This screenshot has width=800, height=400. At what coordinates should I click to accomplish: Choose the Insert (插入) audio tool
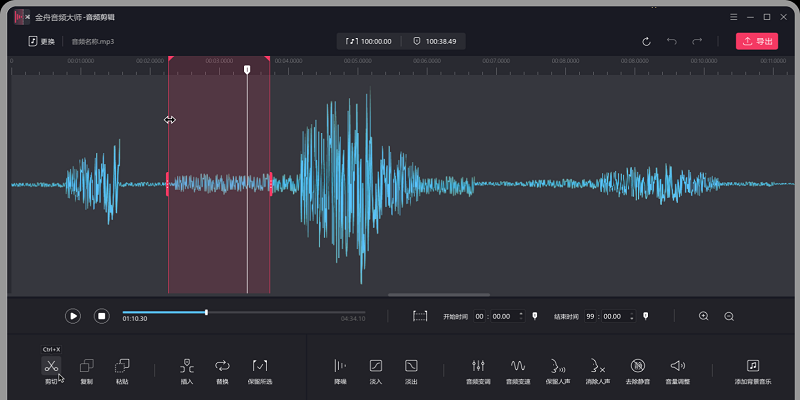point(187,366)
